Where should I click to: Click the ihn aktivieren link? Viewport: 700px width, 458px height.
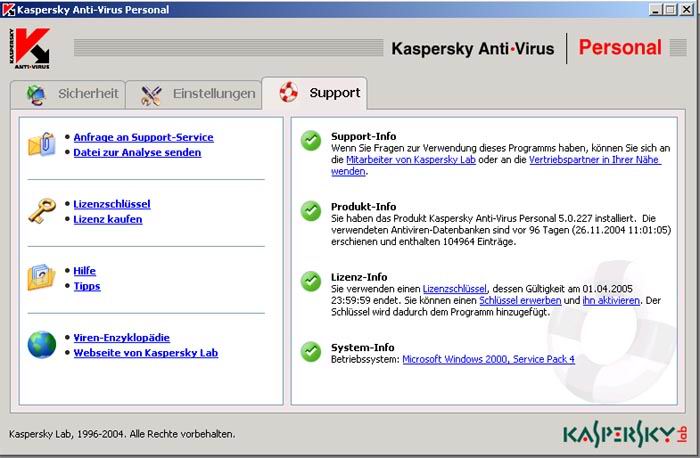(611, 300)
